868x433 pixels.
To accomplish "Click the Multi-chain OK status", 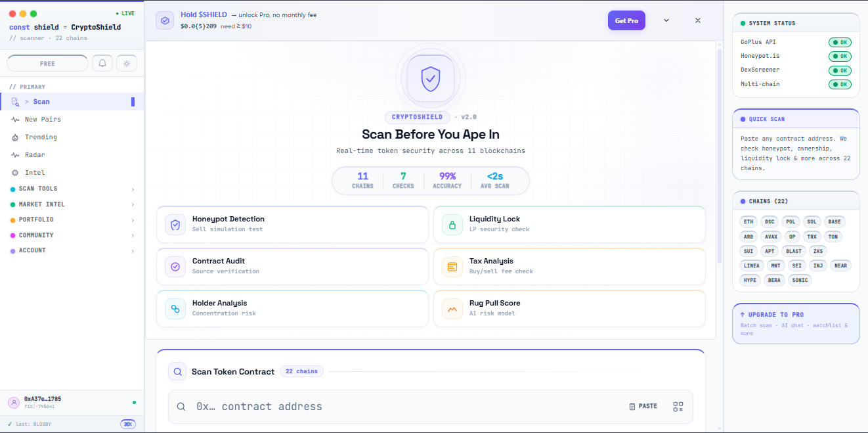I will 840,84.
